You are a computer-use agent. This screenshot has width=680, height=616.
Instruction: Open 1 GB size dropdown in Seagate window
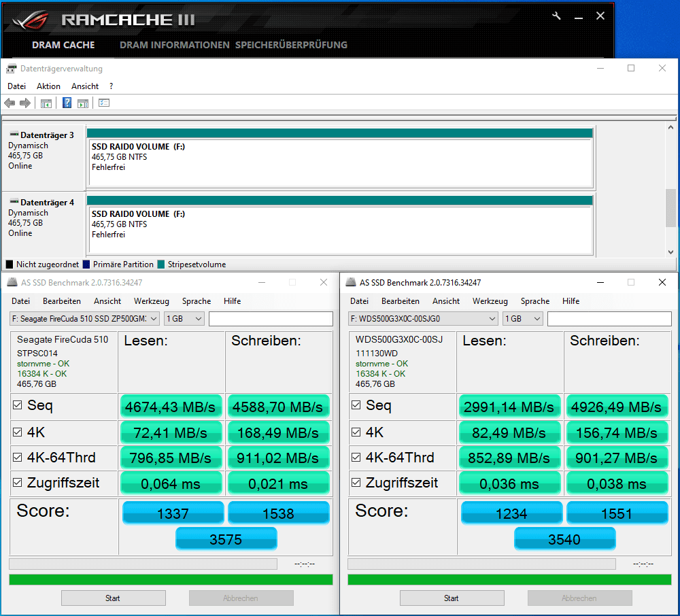coord(184,319)
